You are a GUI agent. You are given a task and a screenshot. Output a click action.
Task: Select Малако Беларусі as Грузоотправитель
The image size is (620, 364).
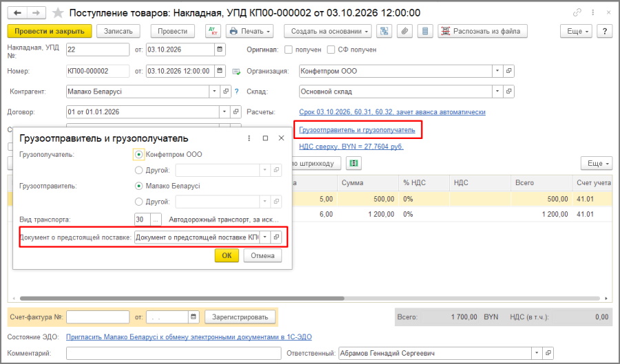pos(138,186)
